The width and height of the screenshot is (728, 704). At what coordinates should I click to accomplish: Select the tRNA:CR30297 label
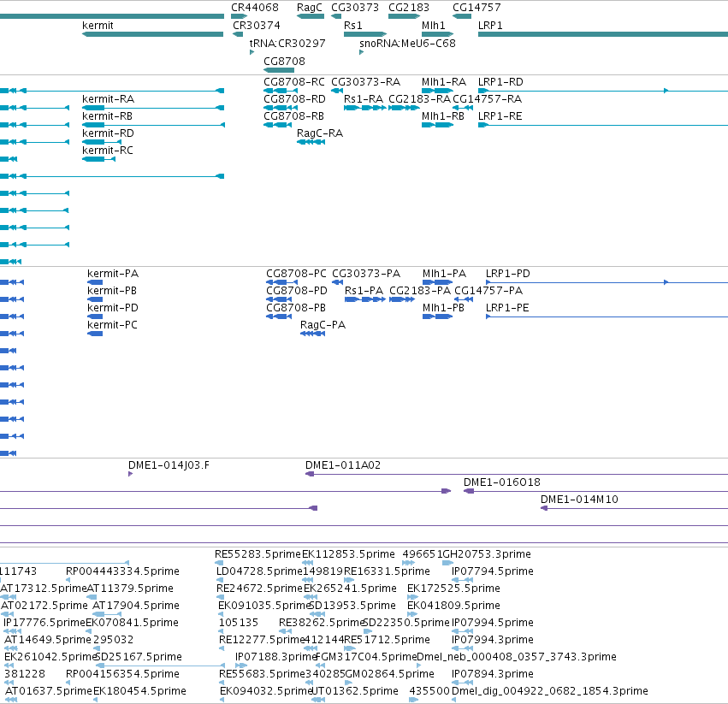click(x=287, y=43)
